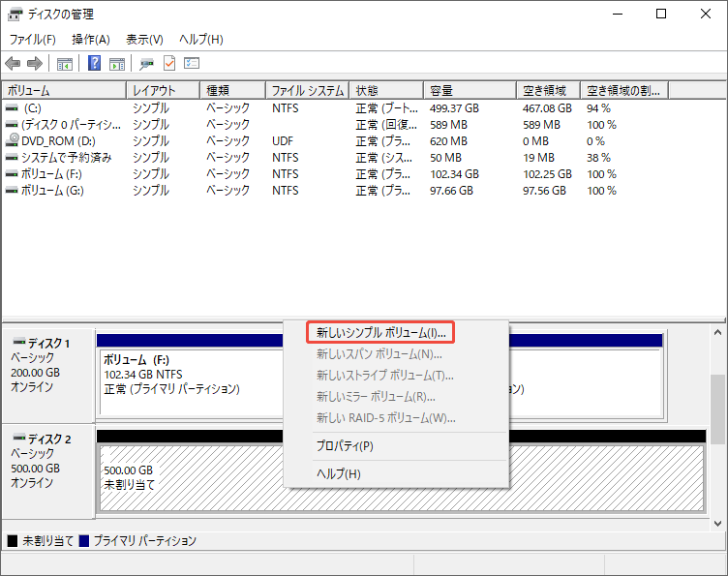Sort by the 状態 column header

[x=387, y=90]
